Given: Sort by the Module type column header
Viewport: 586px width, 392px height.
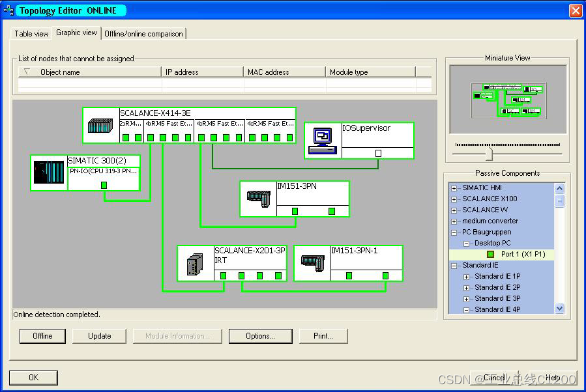Looking at the screenshot, I should tap(371, 72).
